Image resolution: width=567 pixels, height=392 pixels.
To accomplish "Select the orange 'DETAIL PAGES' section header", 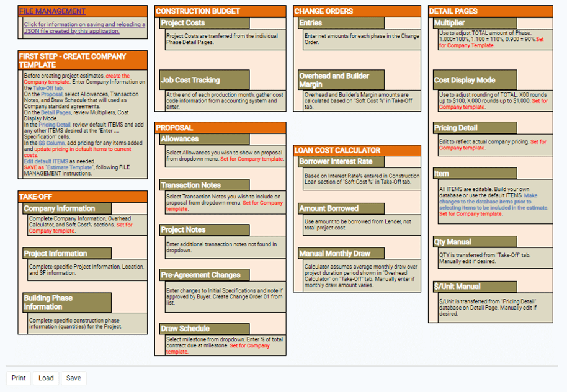I will pos(490,11).
